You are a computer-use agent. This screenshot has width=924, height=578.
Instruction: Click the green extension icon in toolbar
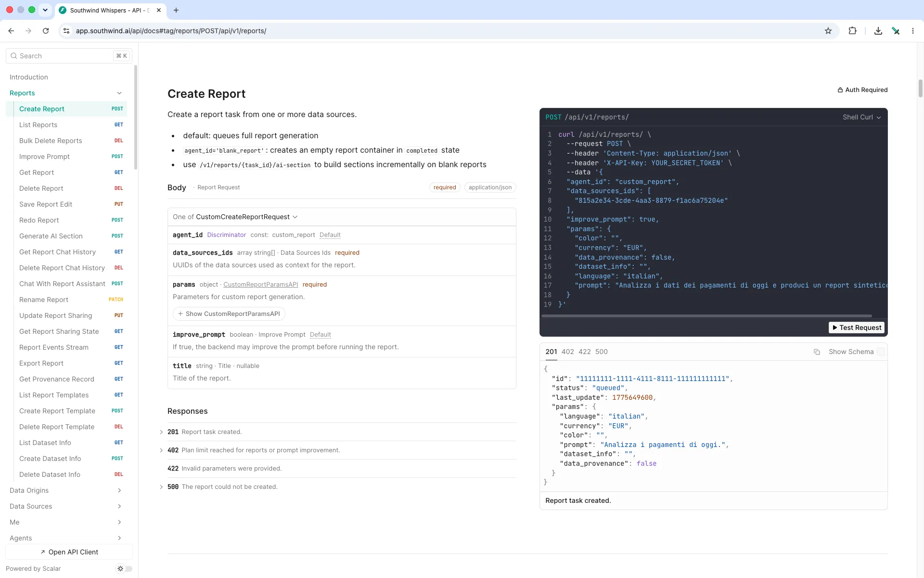(896, 31)
